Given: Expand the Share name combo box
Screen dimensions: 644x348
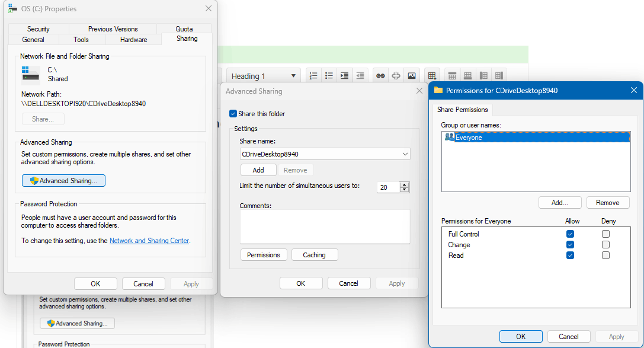Looking at the screenshot, I should (405, 154).
